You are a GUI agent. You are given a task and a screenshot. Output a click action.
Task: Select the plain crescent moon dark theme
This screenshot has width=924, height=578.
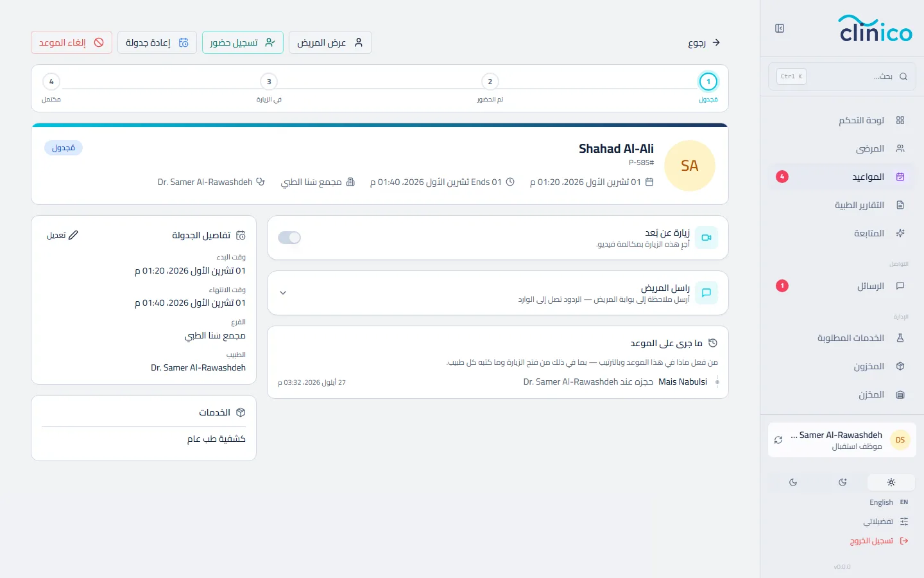pyautogui.click(x=793, y=482)
